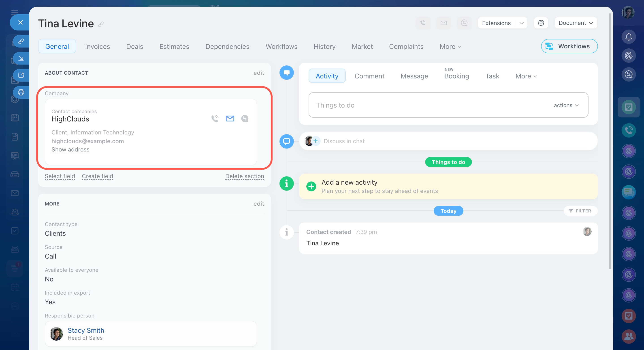Click the copy link icon beside Tina Levine
644x350 pixels.
[x=101, y=24]
